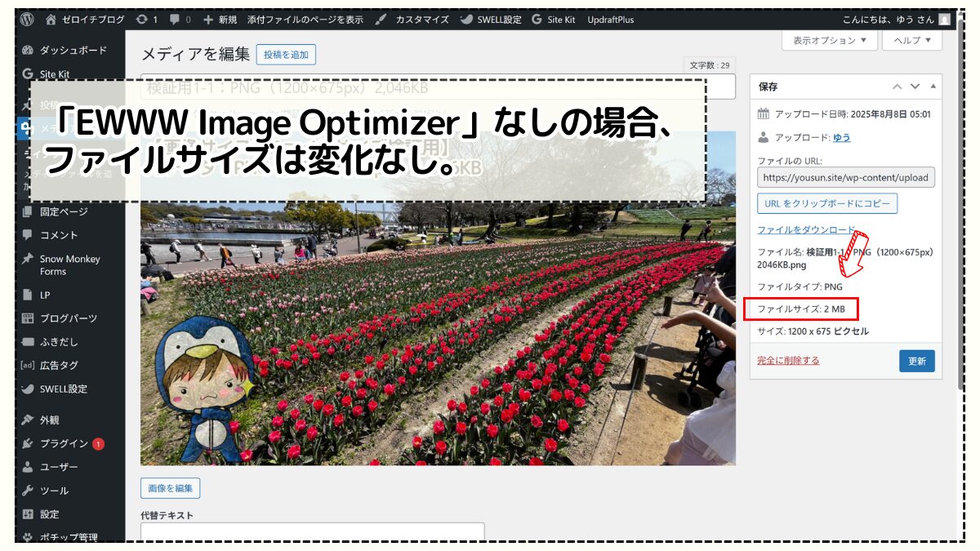This screenshot has width=980, height=551.
Task: Expand the ヘルプ dropdown
Action: (x=911, y=40)
